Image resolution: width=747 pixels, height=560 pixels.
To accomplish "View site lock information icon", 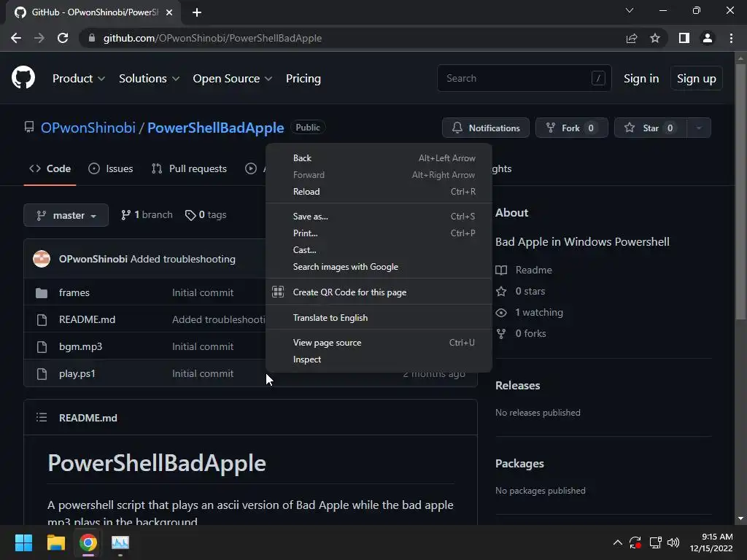I will click(92, 38).
